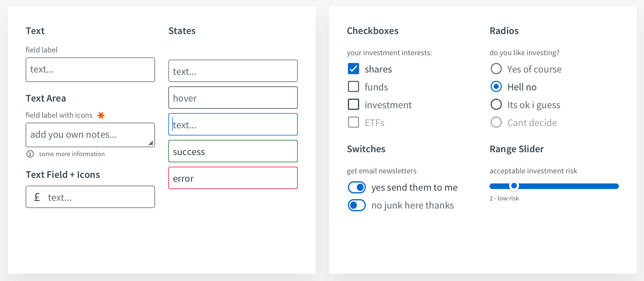This screenshot has width=644, height=281.
Task: Toggle the 'no junk here thanks' switch
Action: (x=357, y=205)
